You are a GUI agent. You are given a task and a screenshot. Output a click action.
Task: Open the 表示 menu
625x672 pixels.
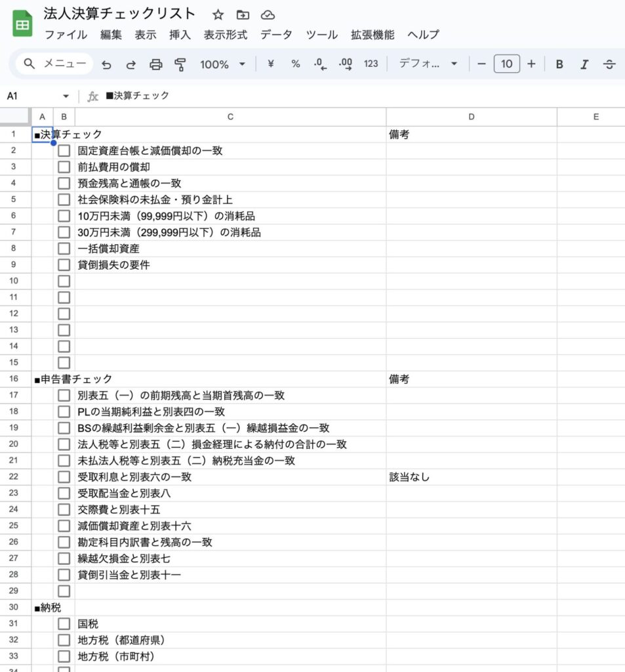tap(146, 35)
